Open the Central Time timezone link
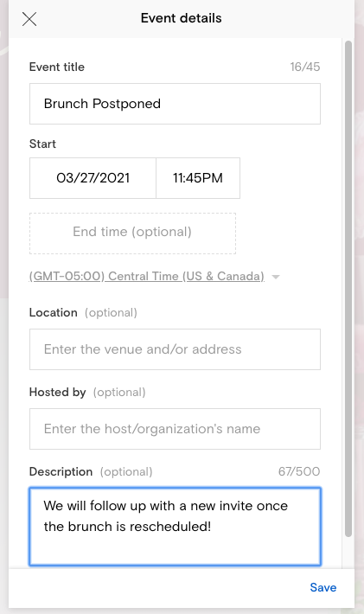The width and height of the screenshot is (364, 614). click(147, 277)
